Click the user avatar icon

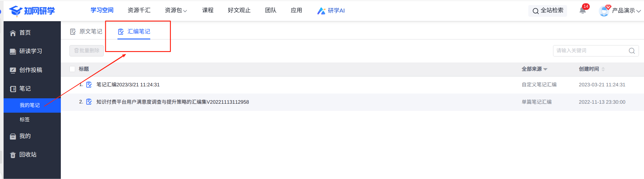(x=604, y=11)
